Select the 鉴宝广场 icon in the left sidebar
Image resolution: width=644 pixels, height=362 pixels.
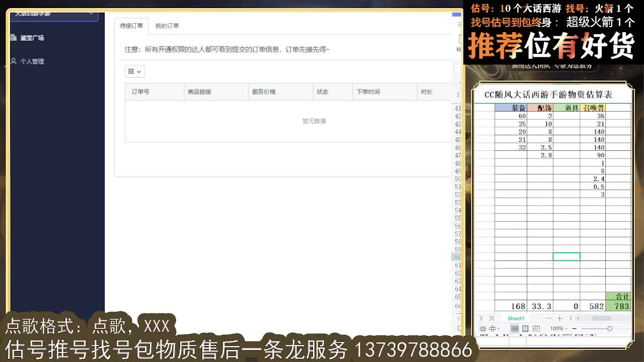point(13,38)
